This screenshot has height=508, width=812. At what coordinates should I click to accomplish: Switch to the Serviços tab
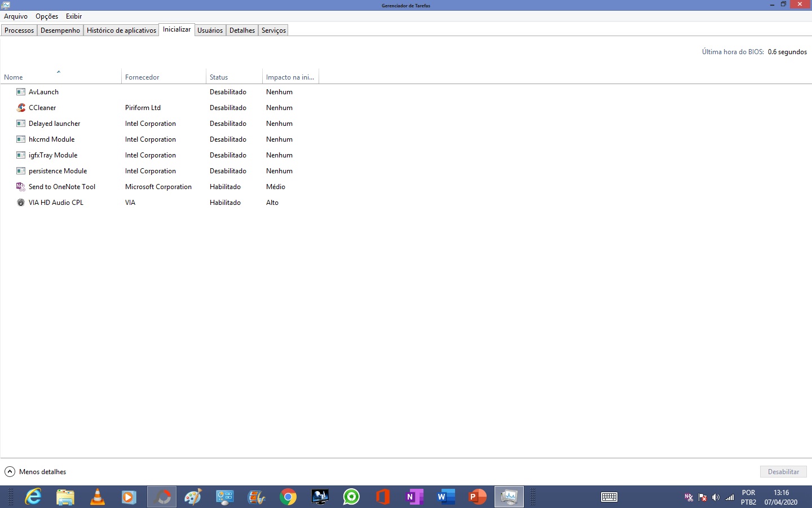click(x=273, y=30)
